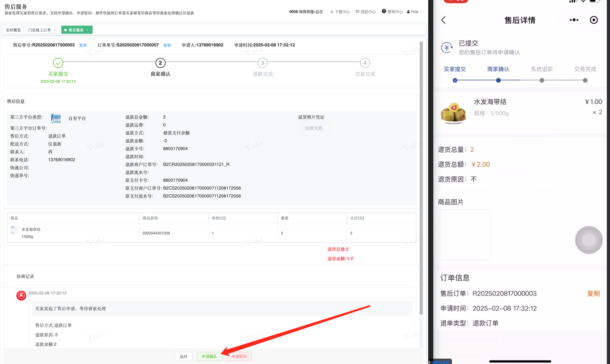Tap the circular target icon in header
The width and height of the screenshot is (610, 364).
pos(594,20)
